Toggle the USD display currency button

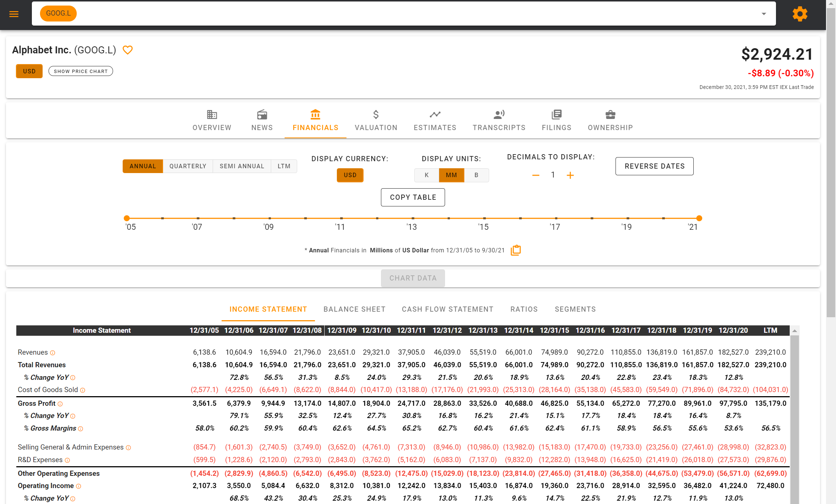[350, 175]
